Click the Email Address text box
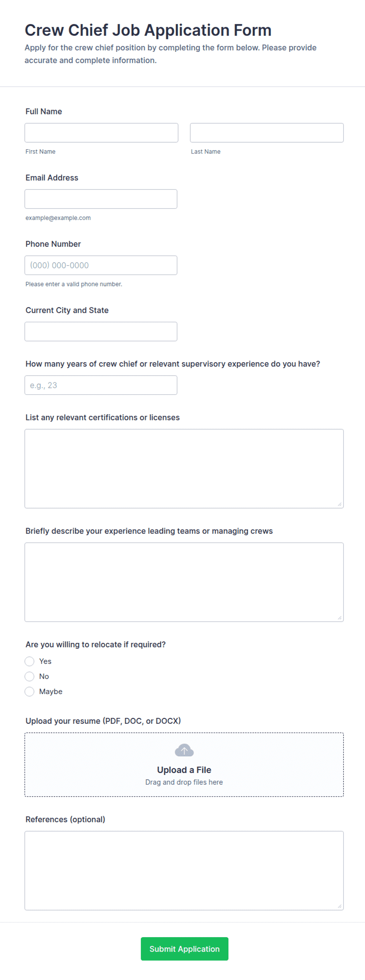The image size is (365, 980). tap(101, 199)
